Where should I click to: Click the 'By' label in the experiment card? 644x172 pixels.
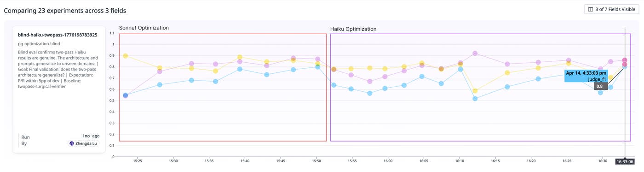(x=24, y=143)
